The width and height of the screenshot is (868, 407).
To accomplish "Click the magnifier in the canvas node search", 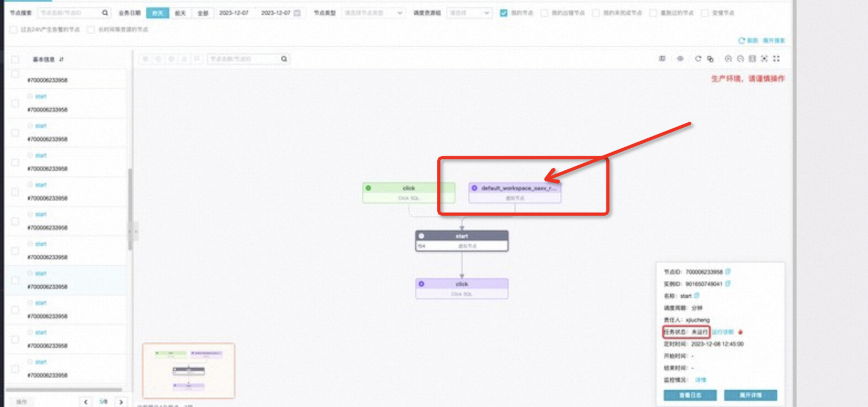I will pyautogui.click(x=283, y=59).
